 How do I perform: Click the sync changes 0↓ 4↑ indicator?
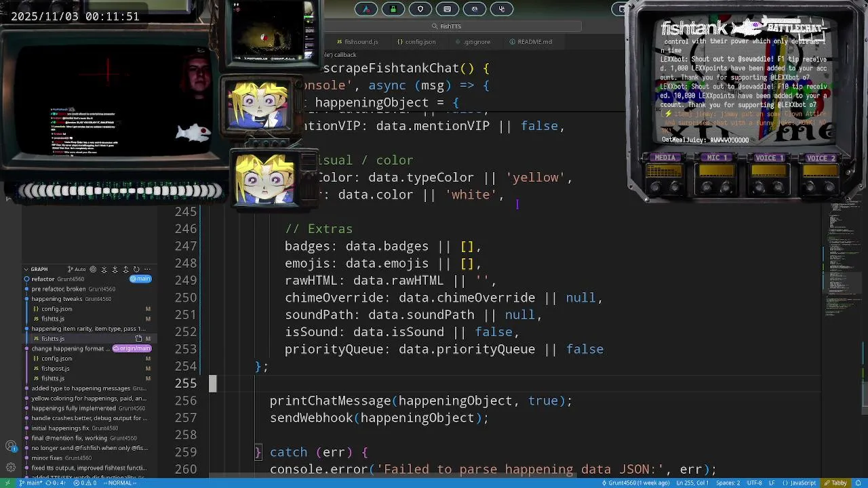[x=56, y=483]
